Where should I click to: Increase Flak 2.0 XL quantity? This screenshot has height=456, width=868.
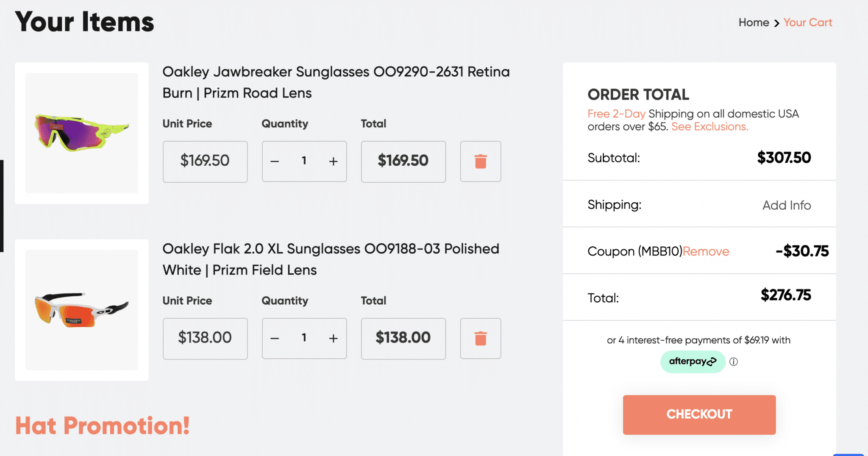click(x=333, y=339)
